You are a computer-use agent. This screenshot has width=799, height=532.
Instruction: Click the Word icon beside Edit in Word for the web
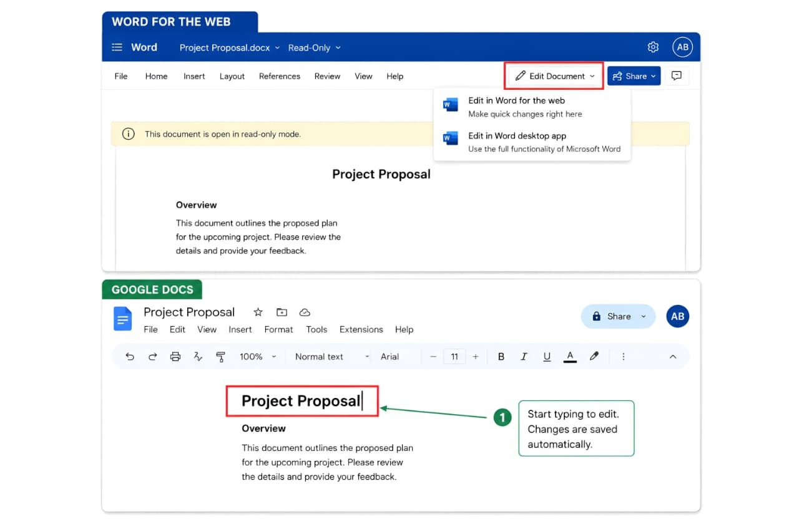pos(451,104)
